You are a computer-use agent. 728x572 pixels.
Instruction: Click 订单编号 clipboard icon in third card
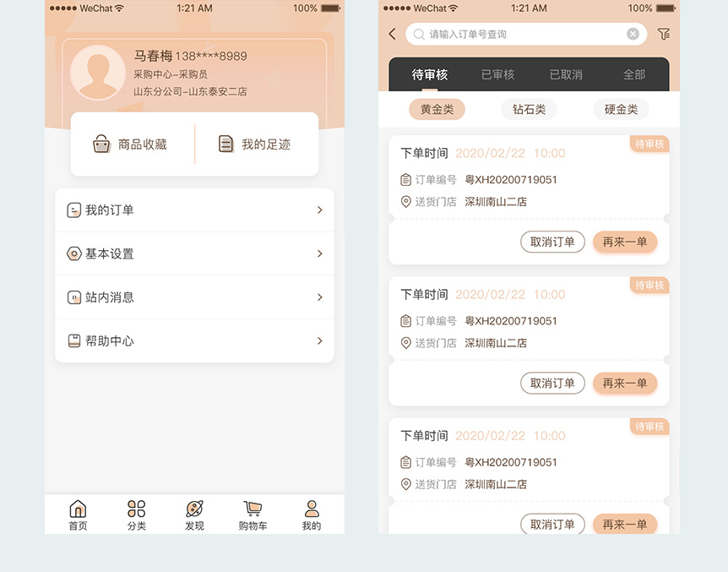[x=405, y=462]
